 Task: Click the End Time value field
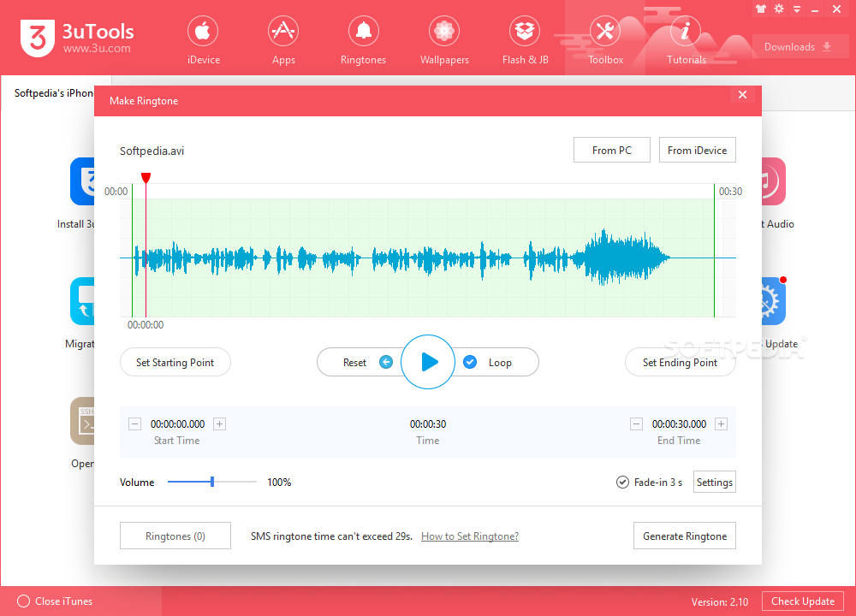(679, 424)
